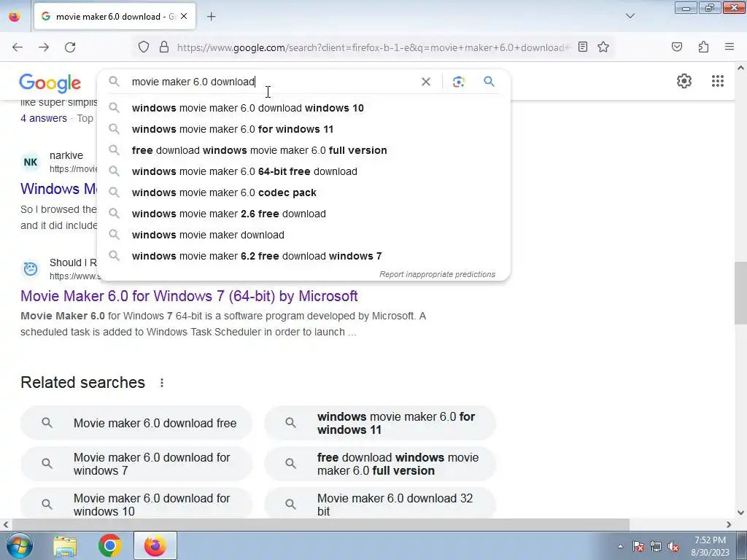Open the 4 answers link
Screen dimensions: 747x560
tap(44, 118)
